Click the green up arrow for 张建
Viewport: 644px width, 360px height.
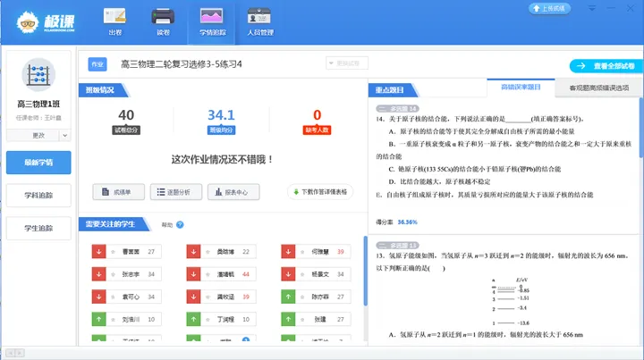pos(288,319)
